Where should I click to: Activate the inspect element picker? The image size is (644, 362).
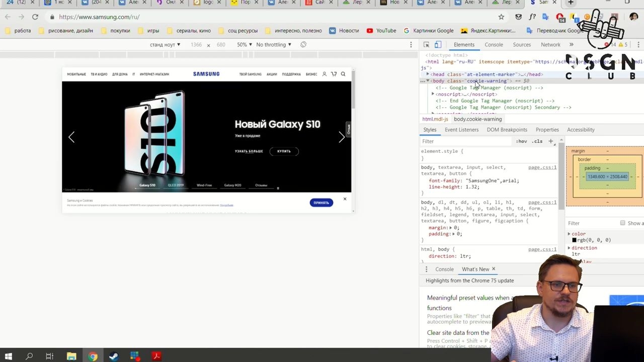tap(426, 45)
